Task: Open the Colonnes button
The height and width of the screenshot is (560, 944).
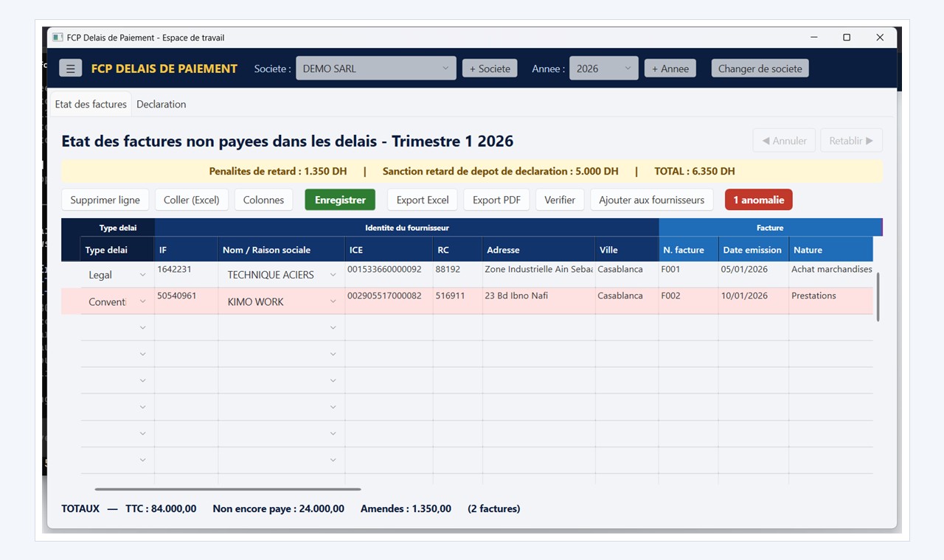Action: tap(264, 200)
